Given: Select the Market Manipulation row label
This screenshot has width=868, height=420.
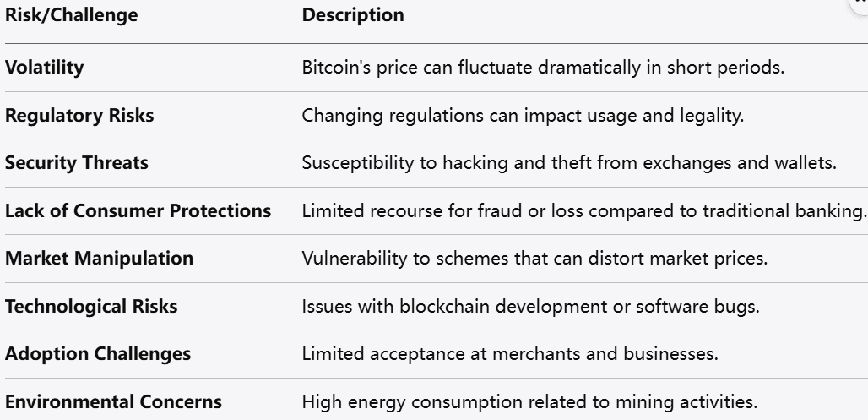Looking at the screenshot, I should [99, 259].
